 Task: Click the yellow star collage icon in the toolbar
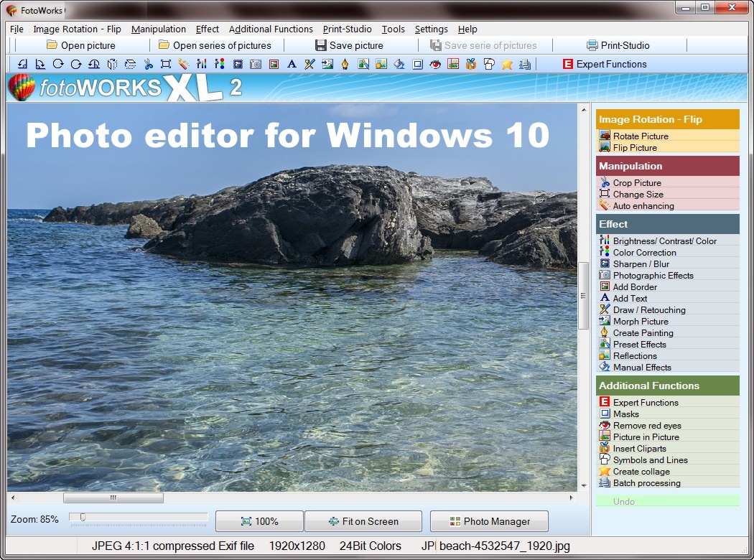click(507, 64)
